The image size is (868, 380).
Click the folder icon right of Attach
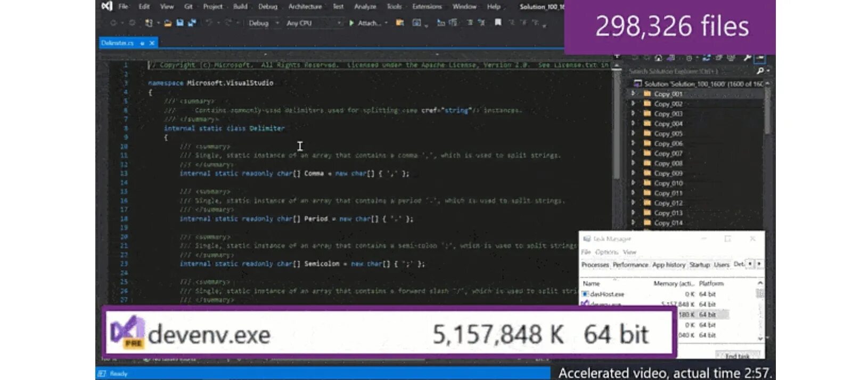(x=400, y=23)
